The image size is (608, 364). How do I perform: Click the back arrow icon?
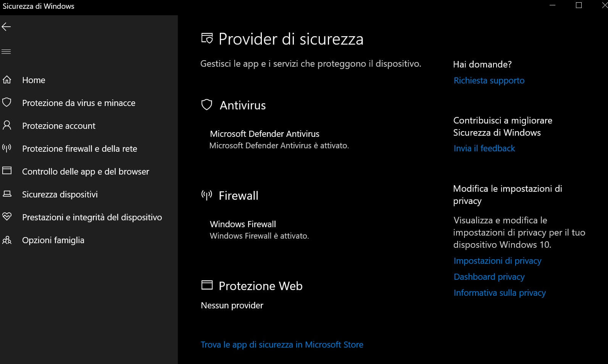(6, 27)
